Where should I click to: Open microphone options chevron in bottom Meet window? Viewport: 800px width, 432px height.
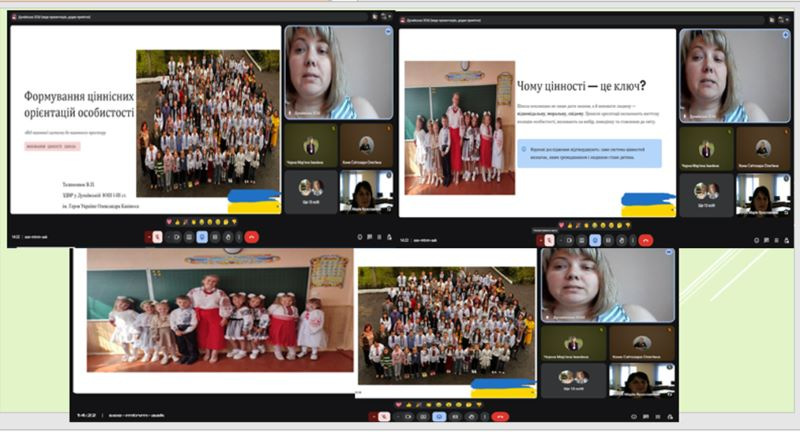point(373,417)
